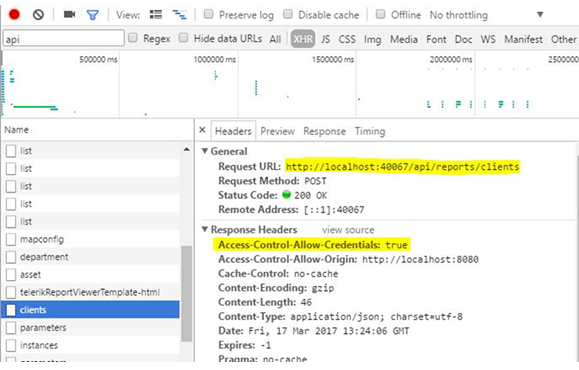579x370 pixels.
Task: Enable Preserve log checkbox
Action: click(x=209, y=14)
